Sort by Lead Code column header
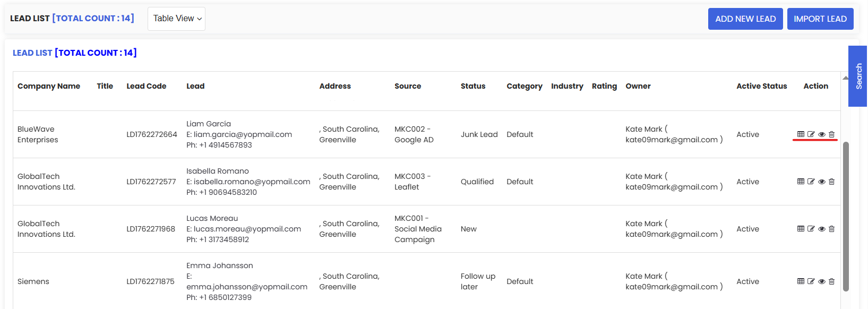 [x=147, y=86]
